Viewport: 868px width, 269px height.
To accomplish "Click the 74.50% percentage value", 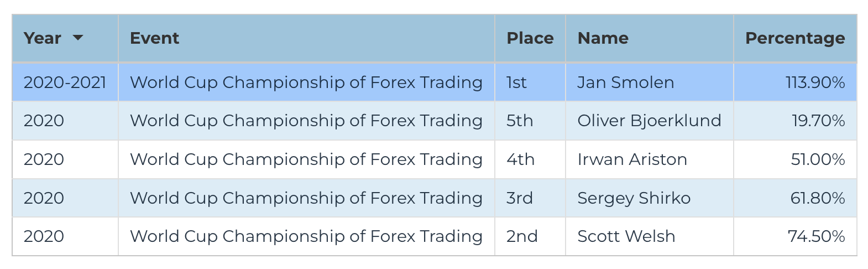I will pos(817,236).
